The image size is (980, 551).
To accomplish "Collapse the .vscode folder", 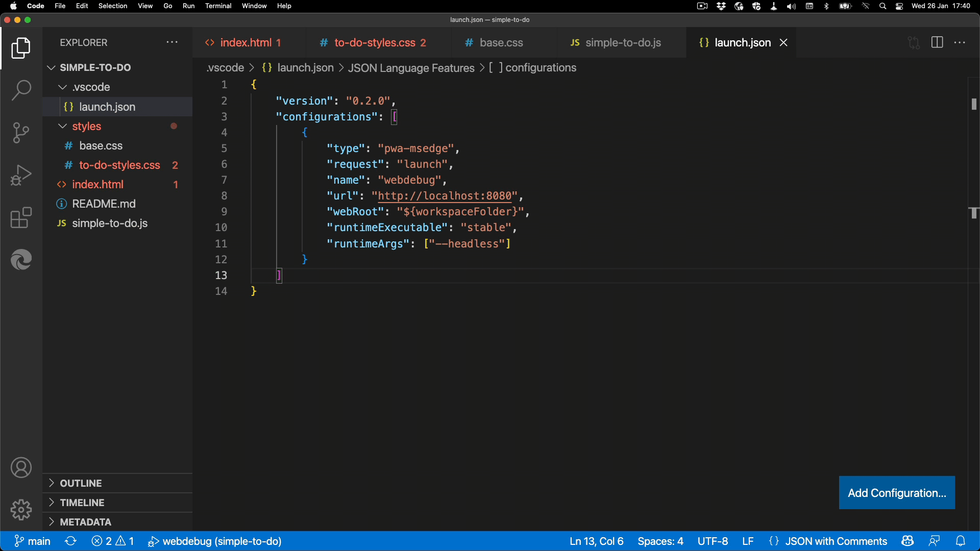I will [62, 87].
